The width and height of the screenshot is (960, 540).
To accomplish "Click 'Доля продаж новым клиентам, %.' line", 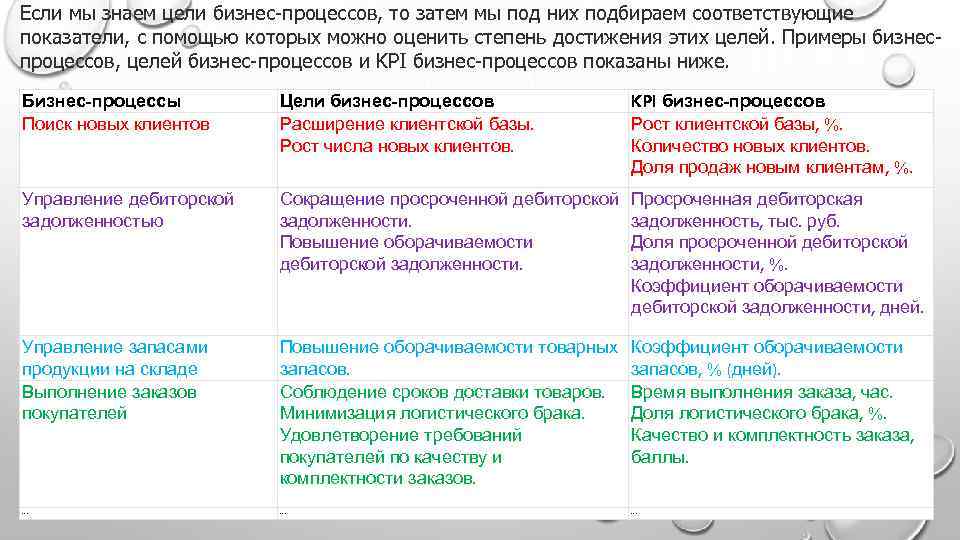I will pos(771,168).
